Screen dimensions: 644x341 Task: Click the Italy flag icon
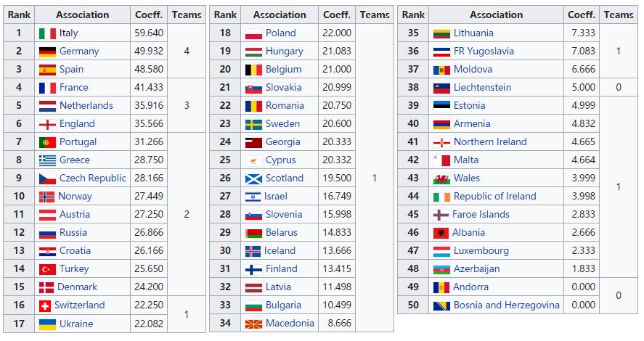click(47, 33)
